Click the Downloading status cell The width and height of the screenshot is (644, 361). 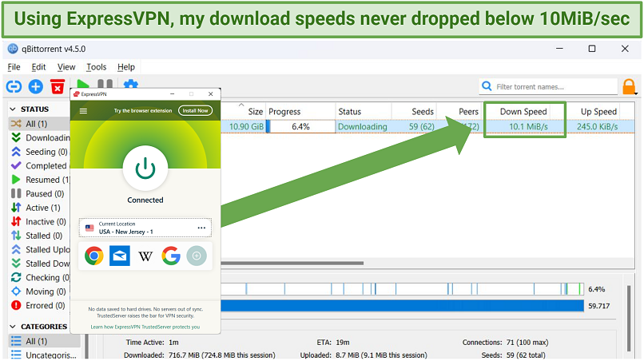tap(362, 126)
